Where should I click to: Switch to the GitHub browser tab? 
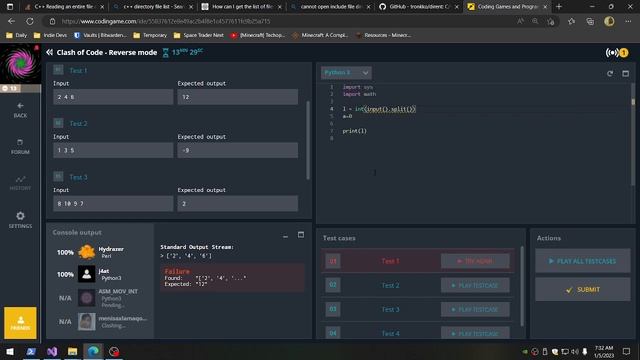(419, 7)
